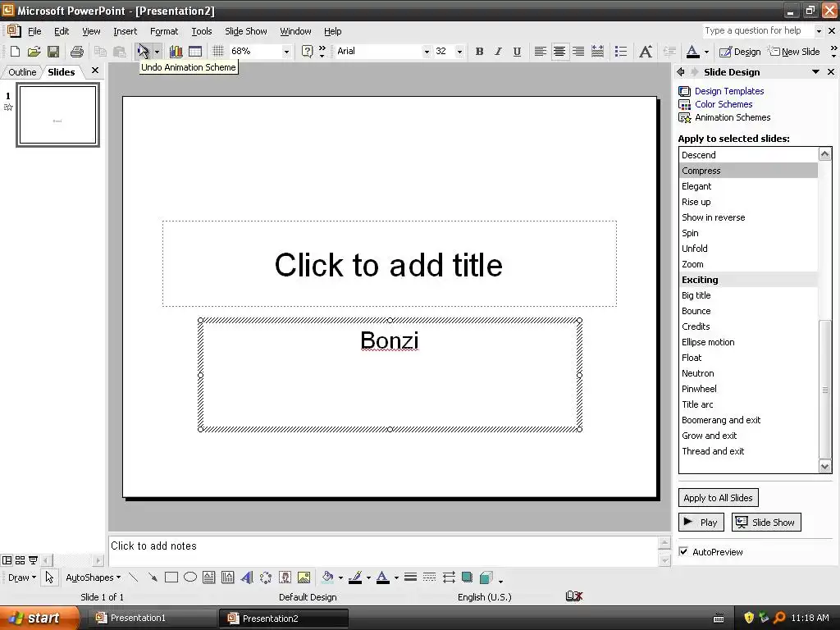Open the Draw menu dropdown

pyautogui.click(x=22, y=577)
